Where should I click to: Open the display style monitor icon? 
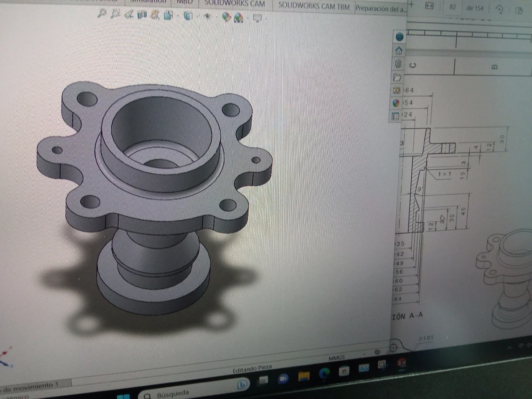coord(257,18)
